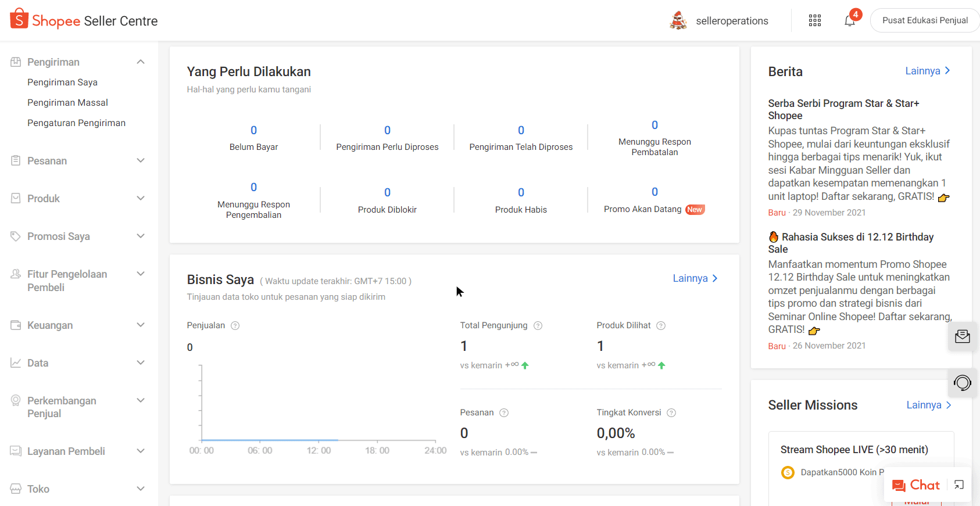Click the Shopee logo icon

19,19
